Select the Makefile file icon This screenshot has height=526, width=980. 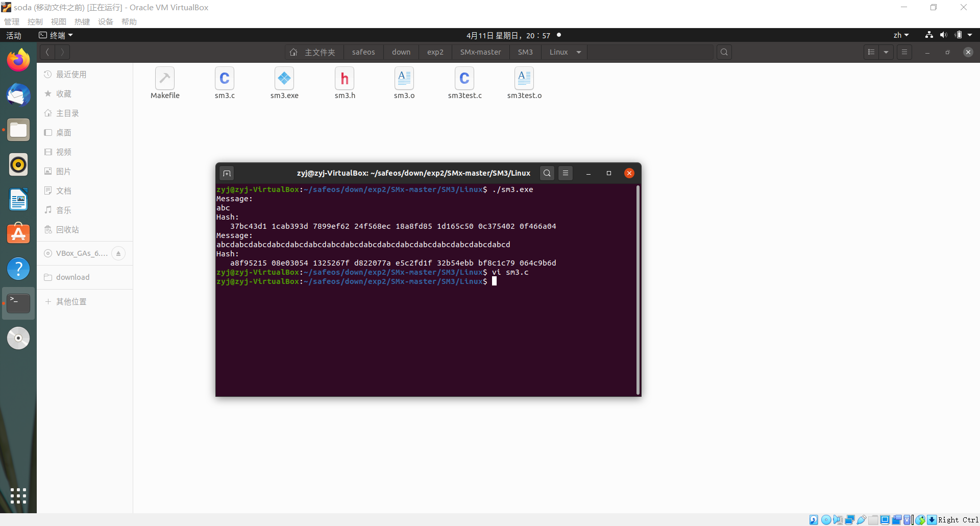coord(165,83)
